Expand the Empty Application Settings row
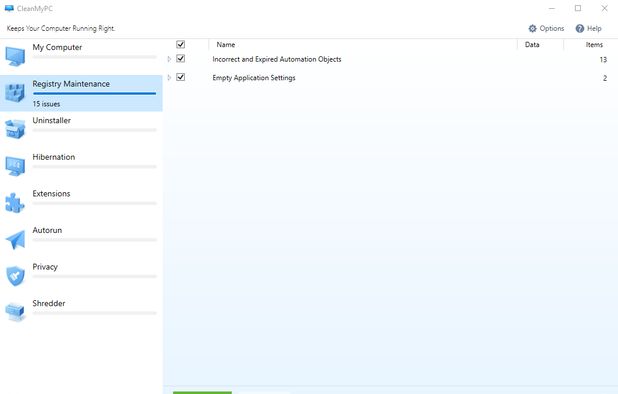The height and width of the screenshot is (394, 618). click(x=169, y=78)
